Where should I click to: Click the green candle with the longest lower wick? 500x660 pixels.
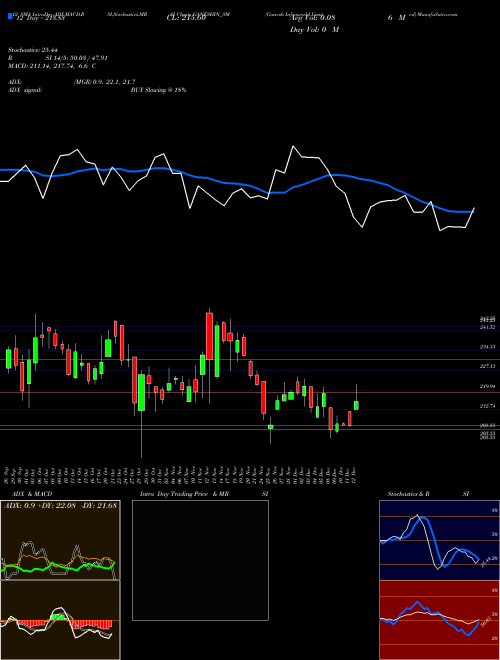click(x=141, y=392)
